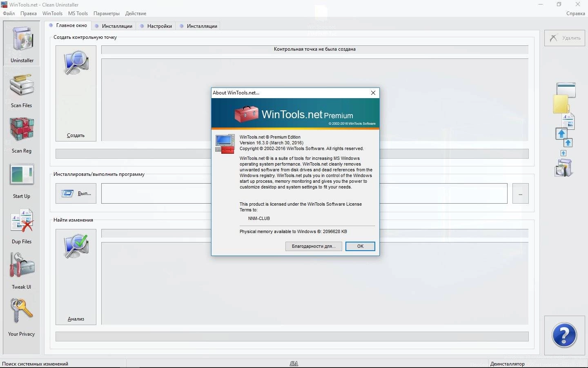Click the Благодарности для... button

[x=314, y=246]
